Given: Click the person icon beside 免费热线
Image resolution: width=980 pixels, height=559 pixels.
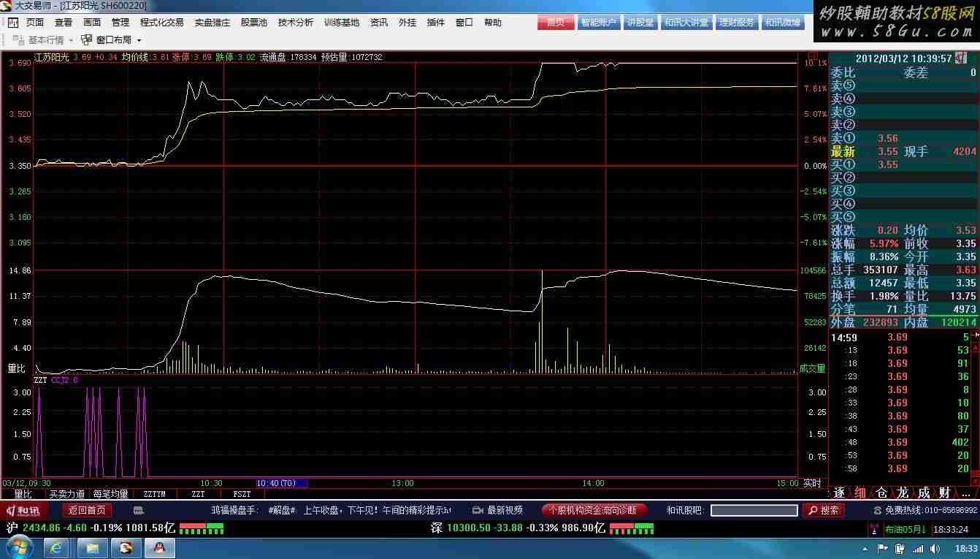Looking at the screenshot, I should coord(878,510).
